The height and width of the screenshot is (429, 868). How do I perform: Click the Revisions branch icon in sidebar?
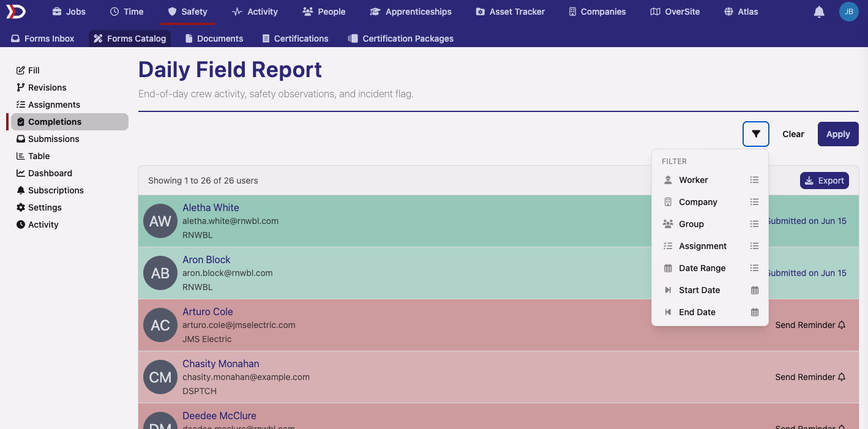pyautogui.click(x=21, y=88)
